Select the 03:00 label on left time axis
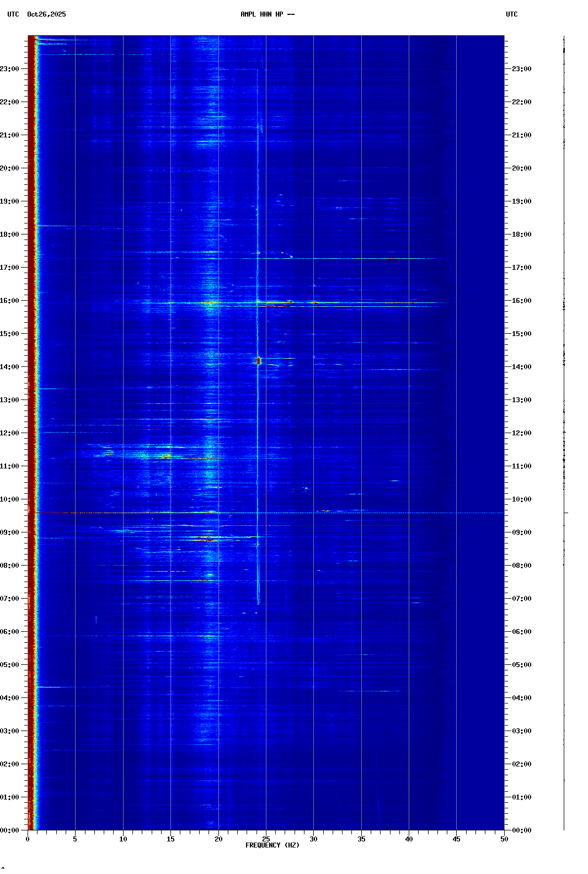The height and width of the screenshot is (874, 588). (x=9, y=731)
